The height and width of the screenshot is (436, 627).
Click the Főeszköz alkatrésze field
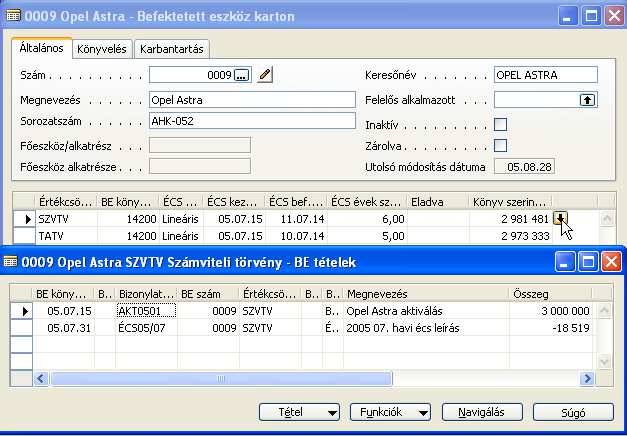[x=200, y=166]
